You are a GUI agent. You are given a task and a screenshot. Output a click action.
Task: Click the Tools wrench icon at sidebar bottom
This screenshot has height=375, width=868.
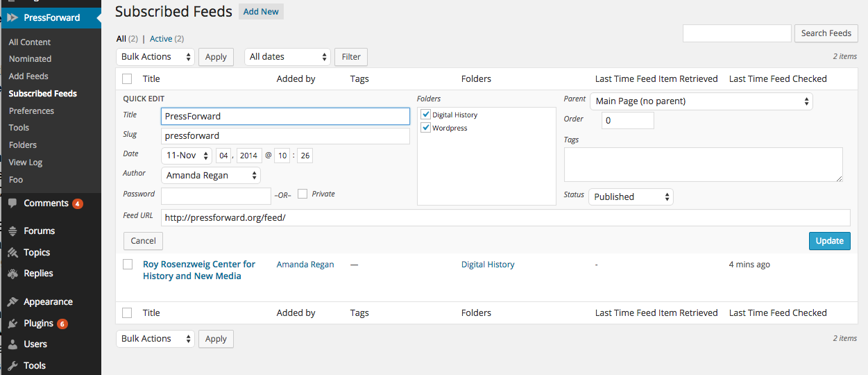coord(12,365)
